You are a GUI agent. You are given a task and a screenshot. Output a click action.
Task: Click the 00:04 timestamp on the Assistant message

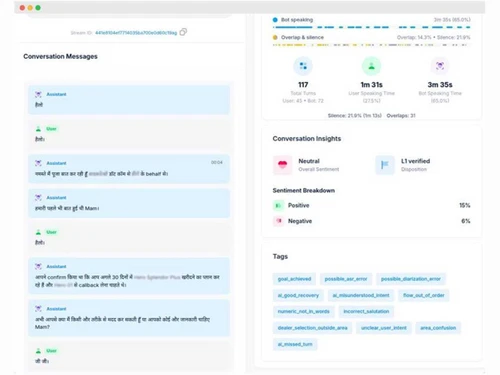point(217,162)
